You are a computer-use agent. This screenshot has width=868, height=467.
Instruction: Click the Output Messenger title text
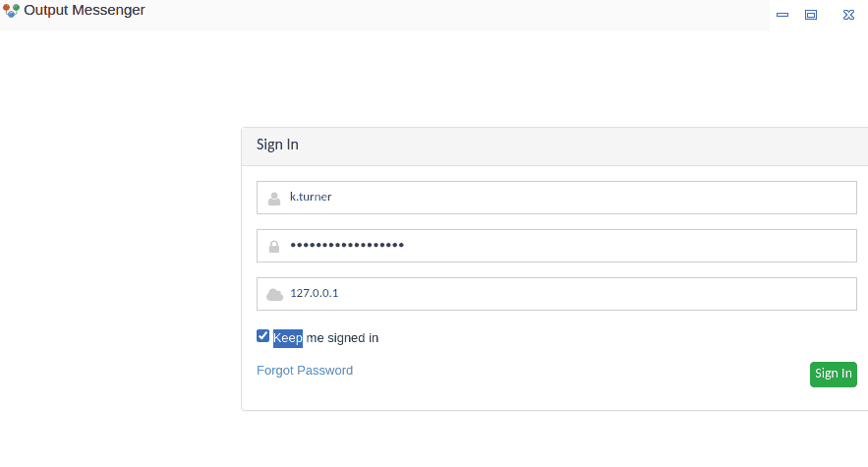pos(85,11)
